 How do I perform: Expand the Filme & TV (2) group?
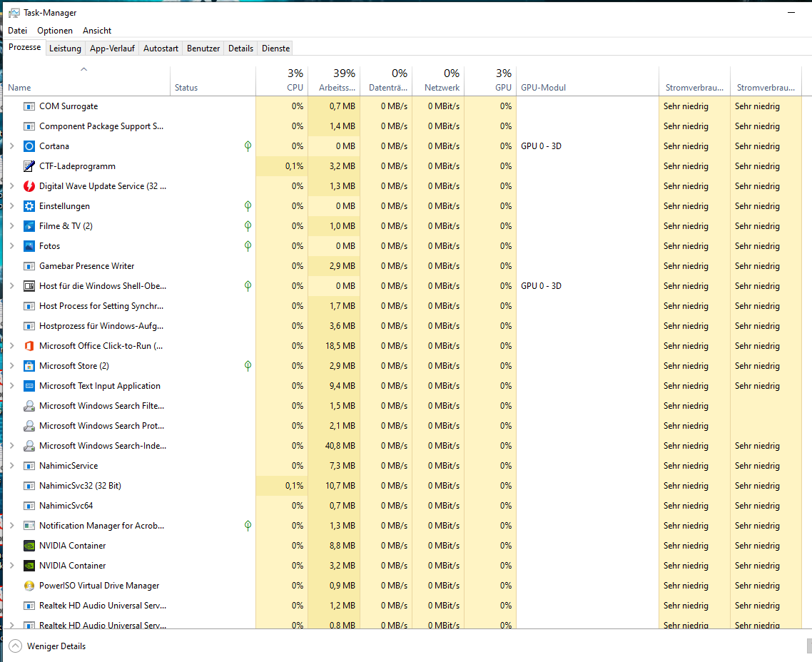[x=11, y=226]
